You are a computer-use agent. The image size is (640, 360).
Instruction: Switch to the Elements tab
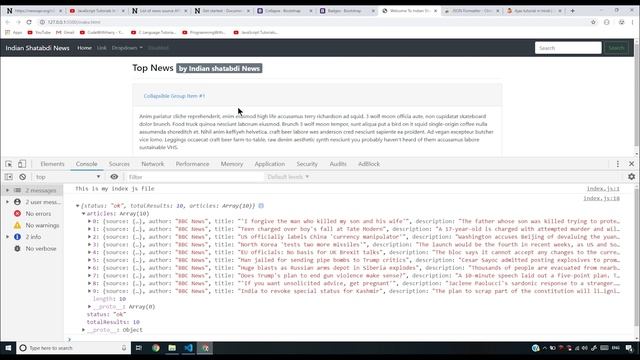coord(52,164)
